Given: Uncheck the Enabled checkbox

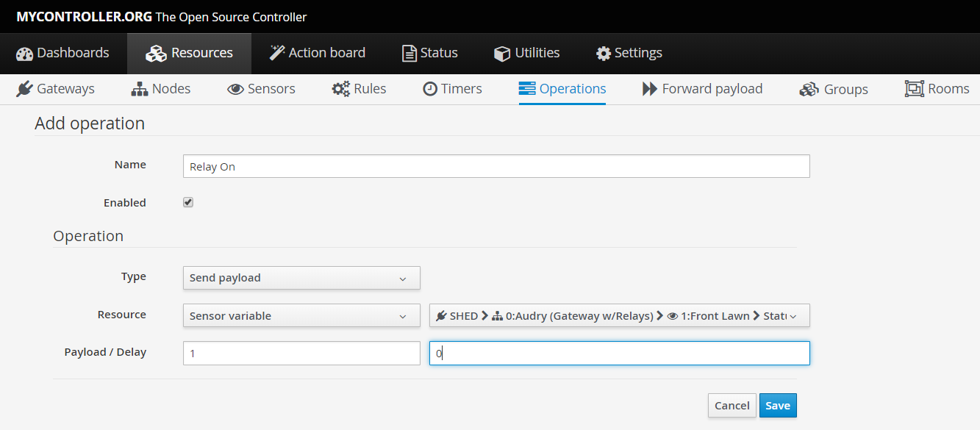Looking at the screenshot, I should (188, 202).
